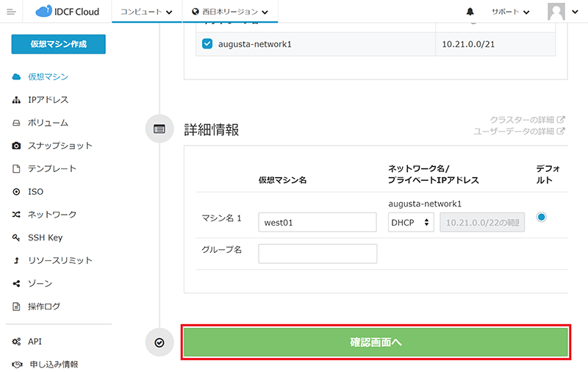Open the notifications bell
Viewport: 588px width, 372px height.
470,12
